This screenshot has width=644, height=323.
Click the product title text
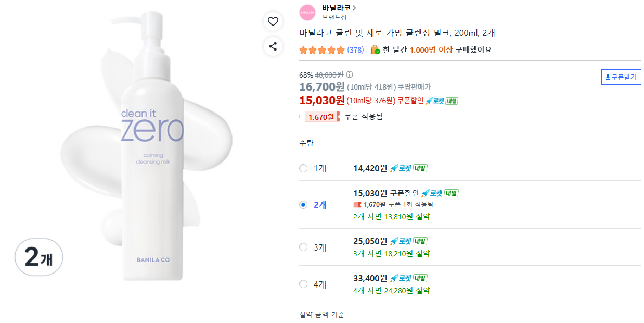click(397, 33)
